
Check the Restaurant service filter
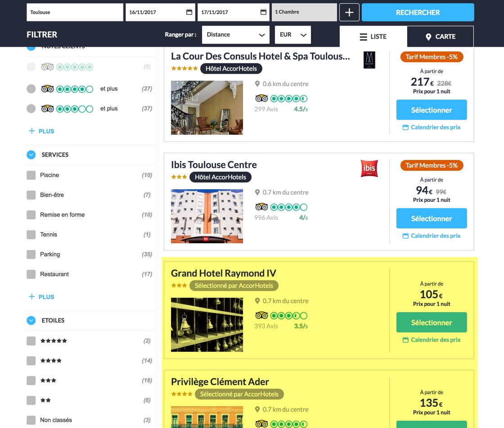click(31, 274)
